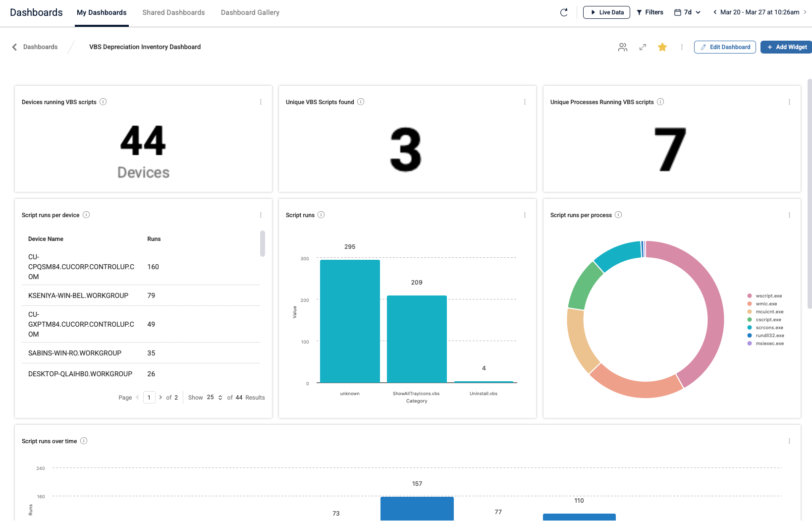
Task: Go to next page in device table
Action: pos(161,398)
